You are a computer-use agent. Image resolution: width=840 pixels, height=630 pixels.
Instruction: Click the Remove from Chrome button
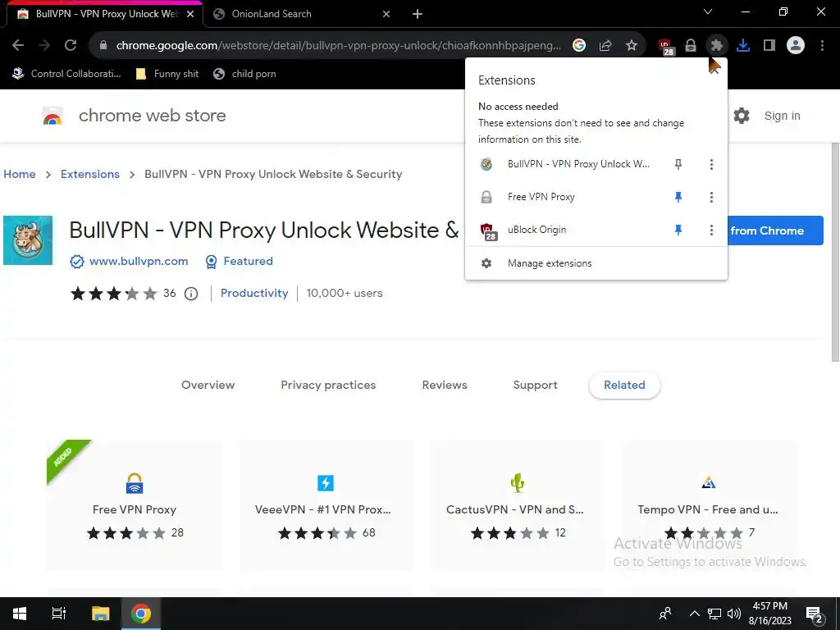[x=775, y=231]
